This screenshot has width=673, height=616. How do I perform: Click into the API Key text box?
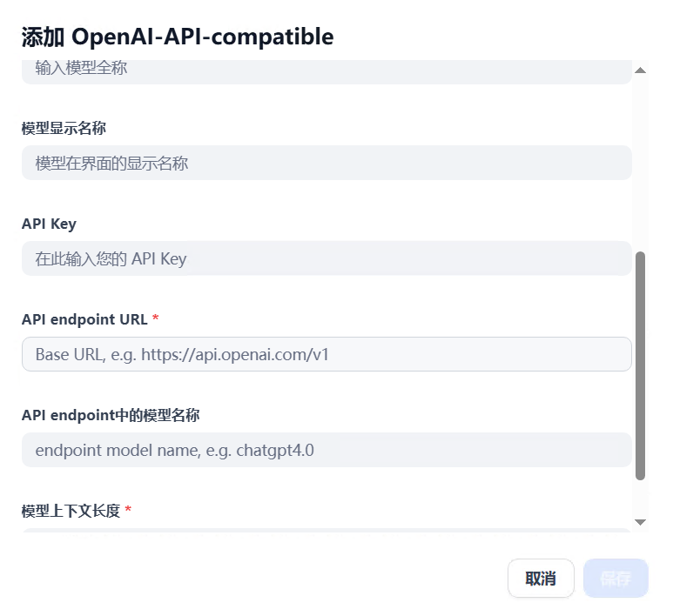point(326,258)
